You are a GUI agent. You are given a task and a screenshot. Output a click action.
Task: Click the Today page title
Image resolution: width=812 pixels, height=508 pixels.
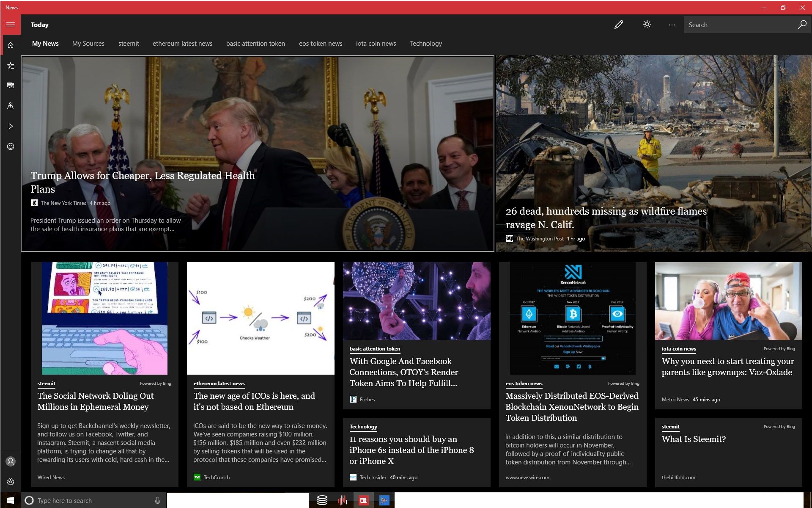coord(40,25)
